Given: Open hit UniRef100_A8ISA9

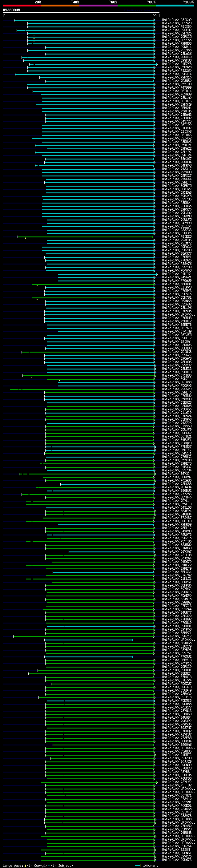Looking at the screenshot, I should 177,20.
